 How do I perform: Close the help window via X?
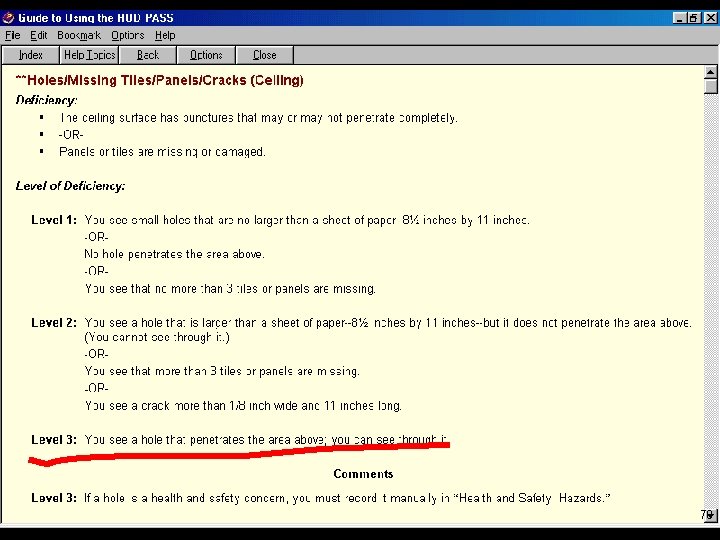[x=710, y=18]
